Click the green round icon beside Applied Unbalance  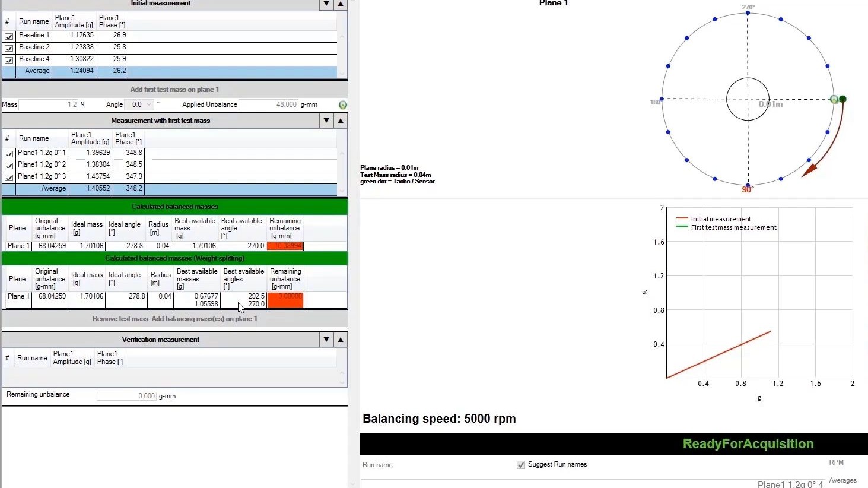pyautogui.click(x=342, y=105)
